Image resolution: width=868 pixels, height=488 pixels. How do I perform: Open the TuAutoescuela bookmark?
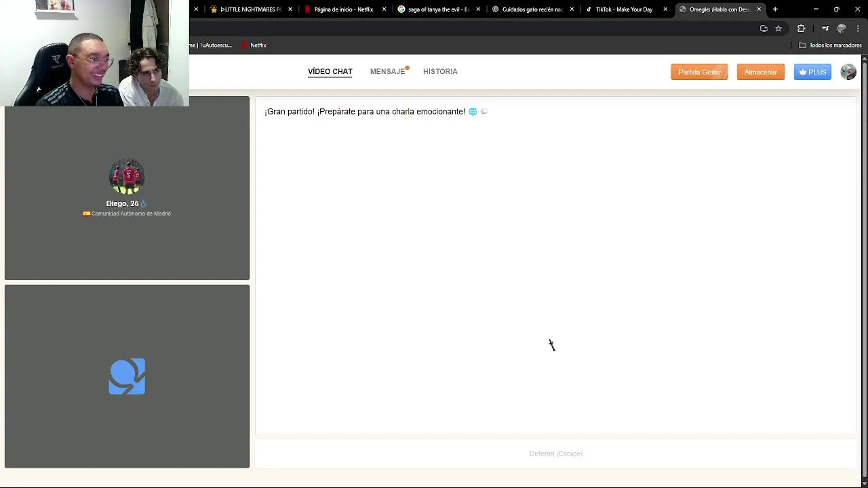(212, 45)
